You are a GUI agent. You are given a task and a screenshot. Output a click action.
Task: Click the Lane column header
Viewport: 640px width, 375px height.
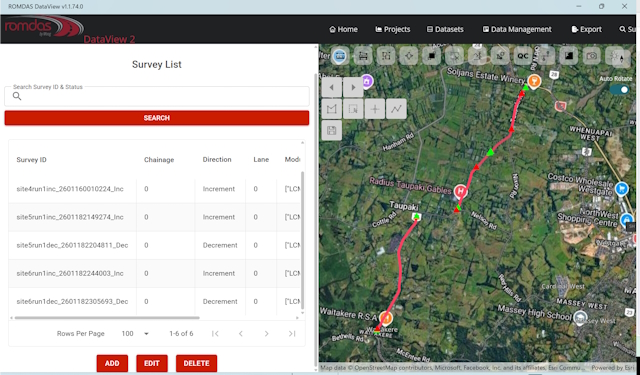261,160
